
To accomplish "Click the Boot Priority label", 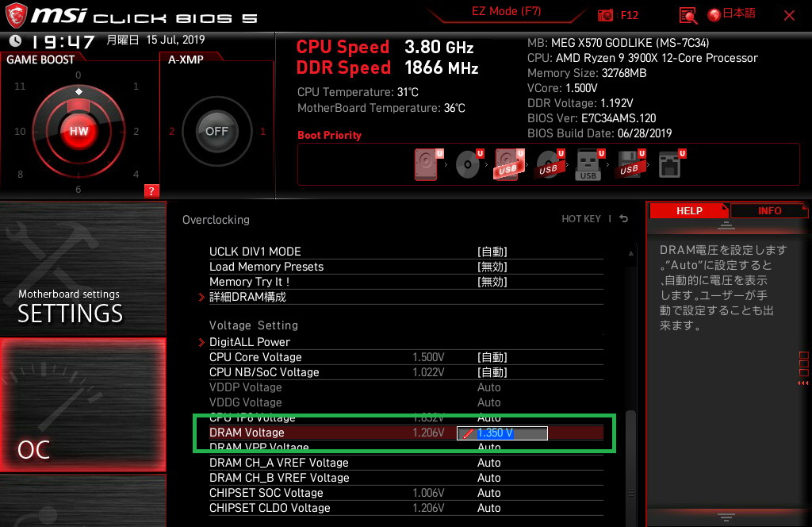I will pyautogui.click(x=329, y=135).
